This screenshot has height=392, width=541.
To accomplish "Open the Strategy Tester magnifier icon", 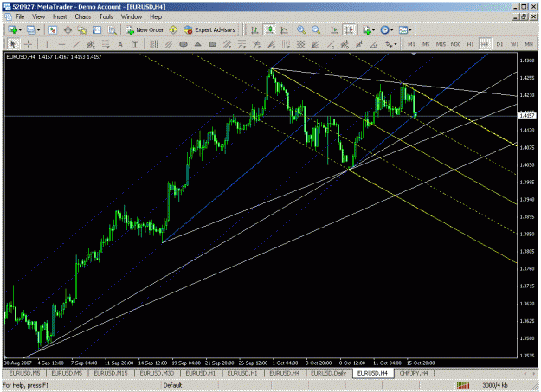I will [112, 30].
